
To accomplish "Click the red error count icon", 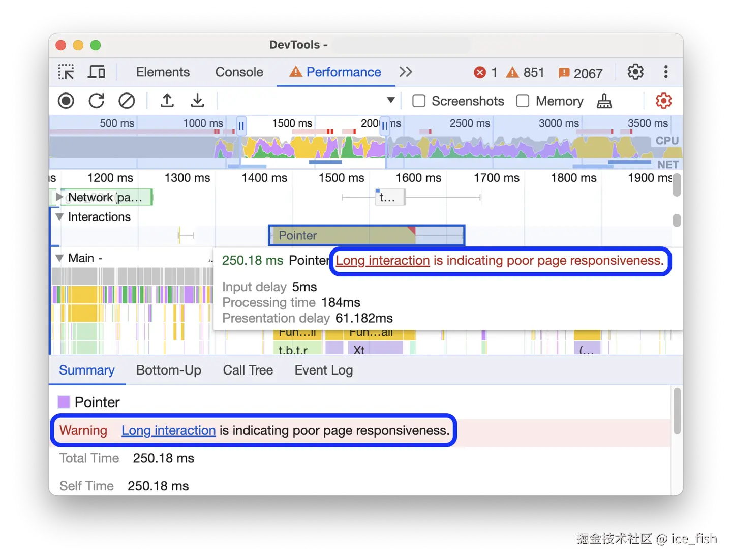I will pos(479,73).
